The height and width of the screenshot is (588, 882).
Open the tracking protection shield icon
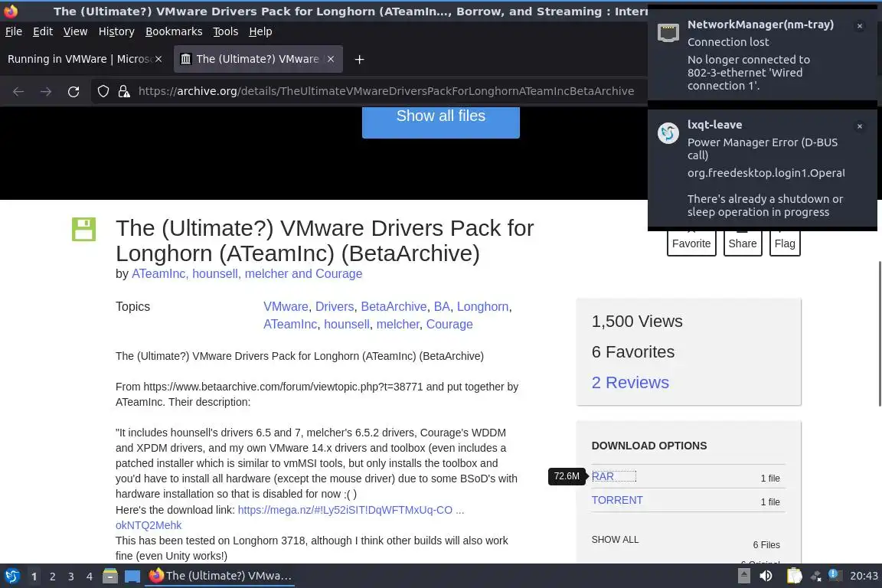(x=103, y=91)
